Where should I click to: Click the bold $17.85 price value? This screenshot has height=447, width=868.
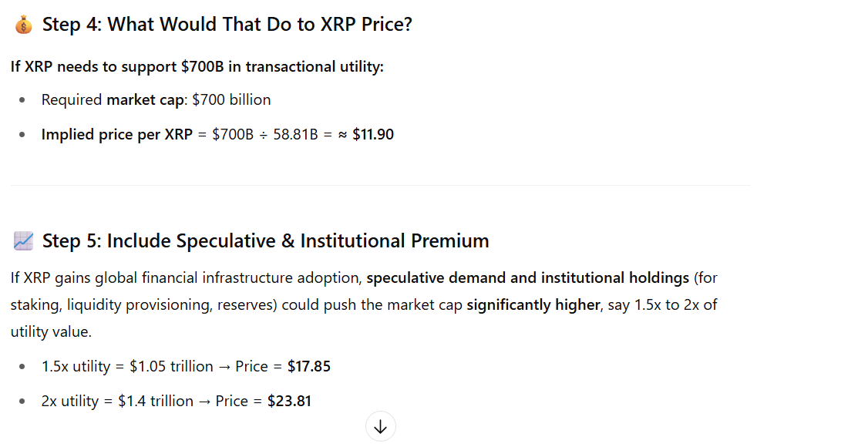308,367
